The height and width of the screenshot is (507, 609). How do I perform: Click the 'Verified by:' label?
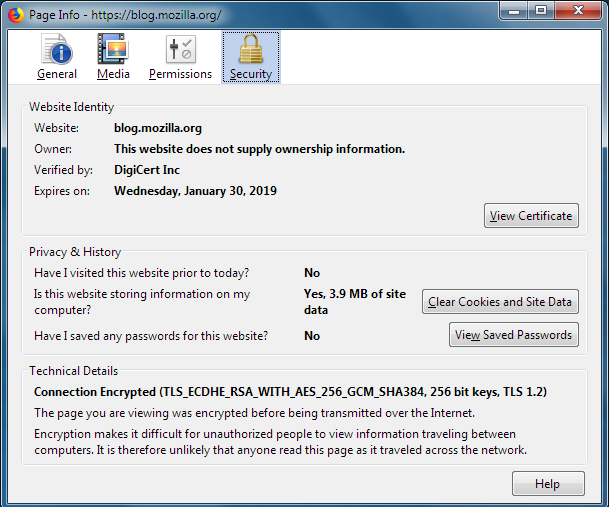click(x=63, y=170)
